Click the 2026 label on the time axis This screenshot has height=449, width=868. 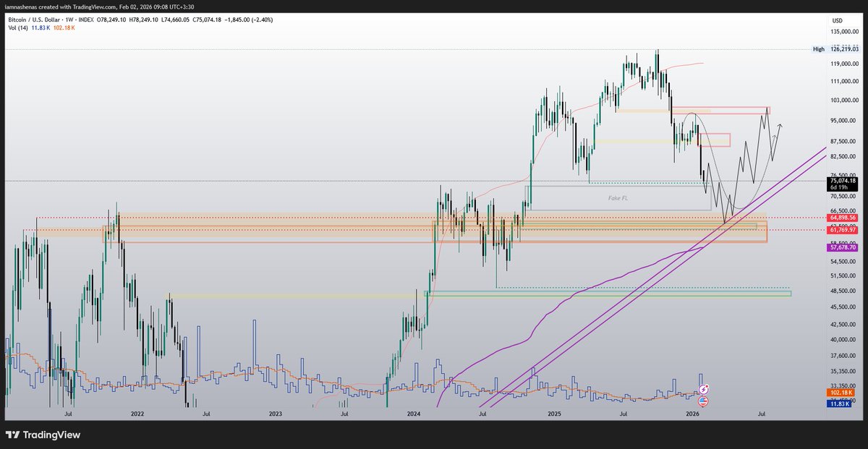click(x=692, y=414)
